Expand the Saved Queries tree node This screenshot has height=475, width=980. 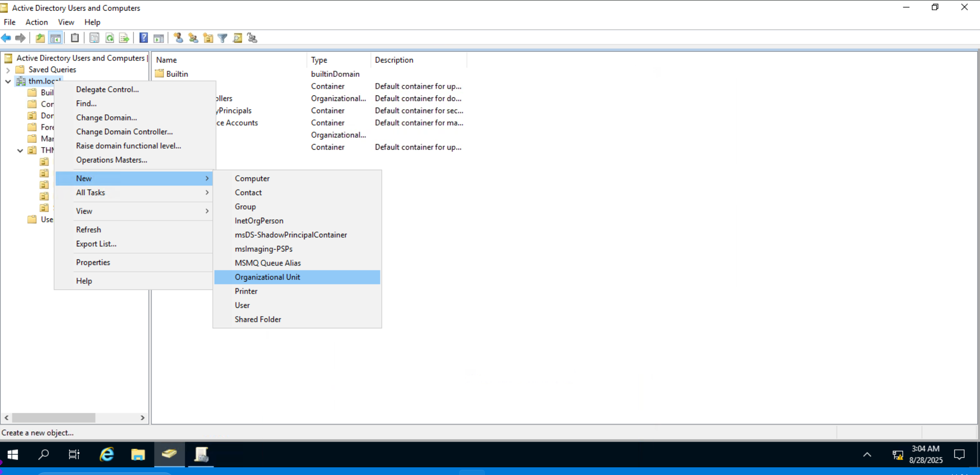click(x=8, y=70)
